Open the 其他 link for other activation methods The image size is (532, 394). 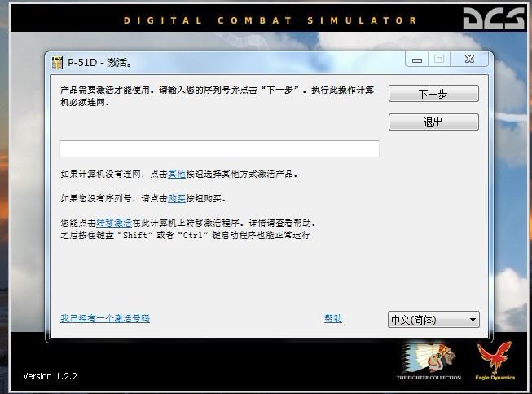(176, 174)
